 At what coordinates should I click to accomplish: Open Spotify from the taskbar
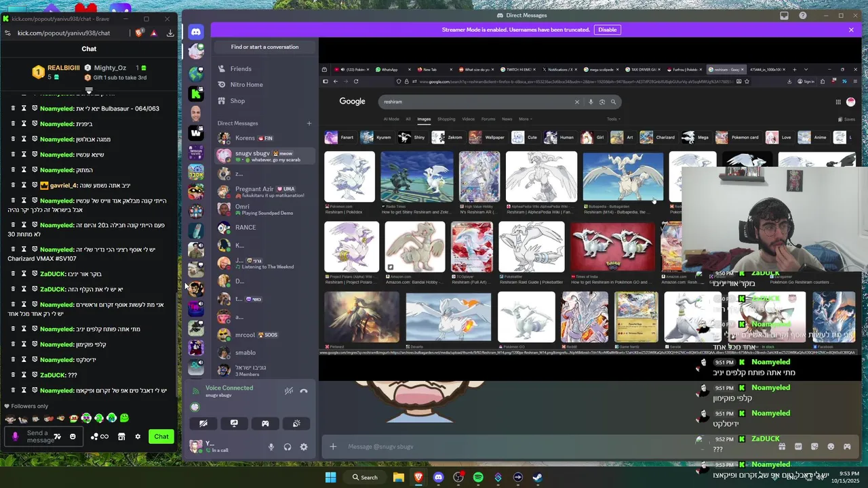(478, 477)
